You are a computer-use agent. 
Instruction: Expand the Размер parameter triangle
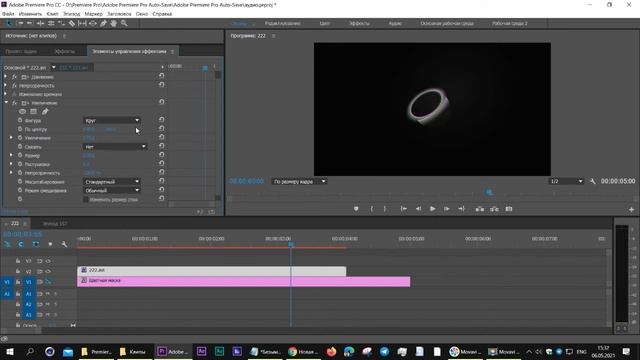coord(11,155)
